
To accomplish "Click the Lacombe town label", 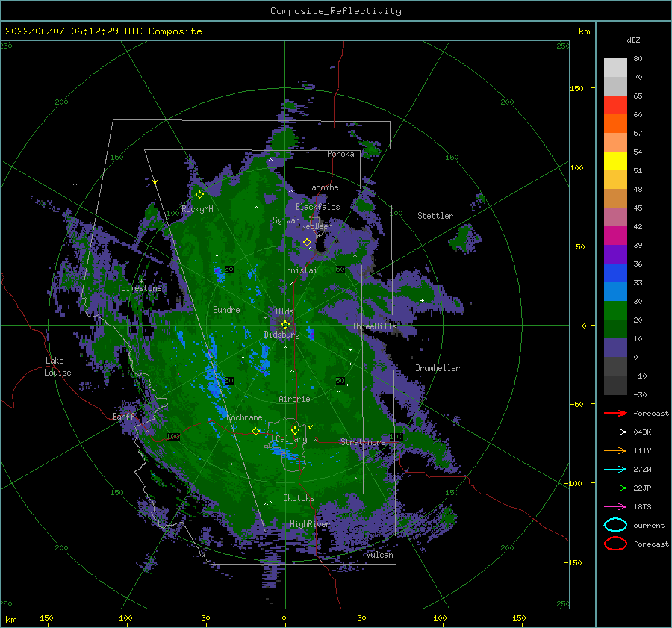I will click(323, 187).
